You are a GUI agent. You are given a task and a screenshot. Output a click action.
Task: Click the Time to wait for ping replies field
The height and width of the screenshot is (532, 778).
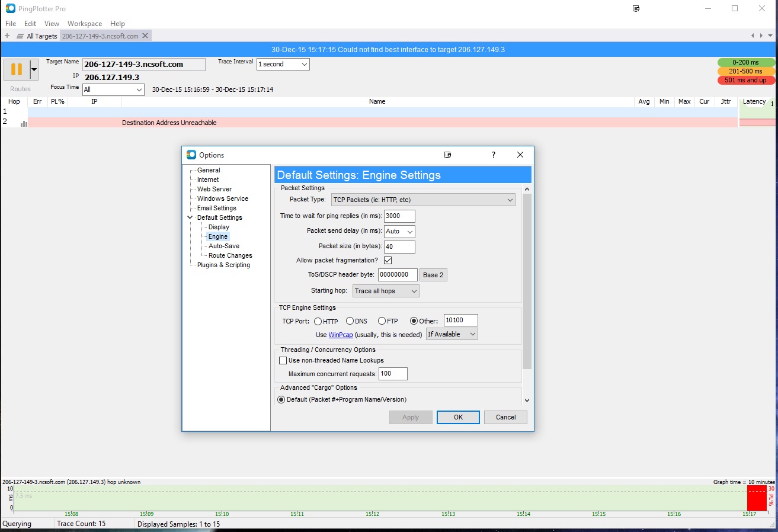[399, 216]
